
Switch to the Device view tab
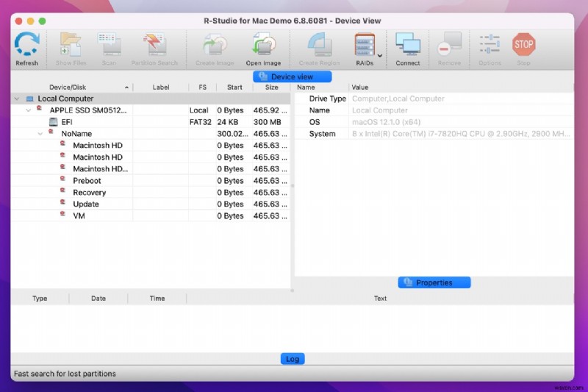pos(292,76)
